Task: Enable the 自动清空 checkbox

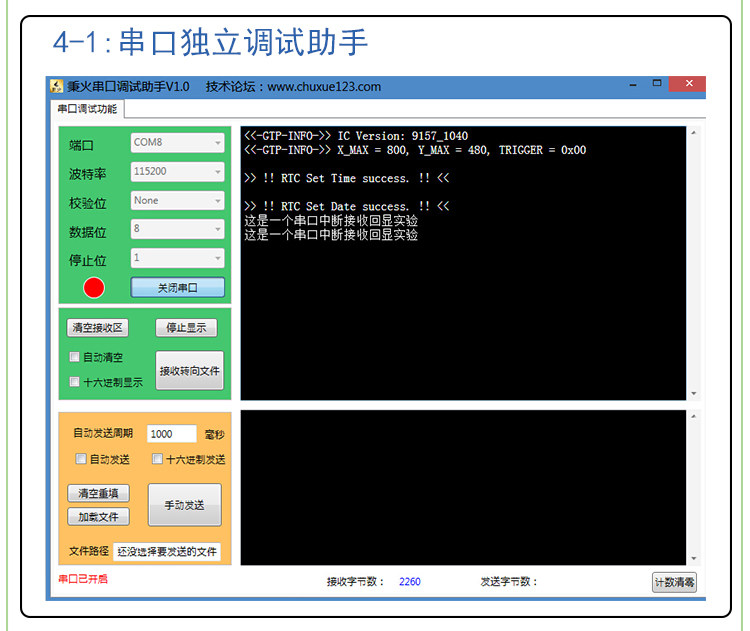Action: (x=74, y=357)
